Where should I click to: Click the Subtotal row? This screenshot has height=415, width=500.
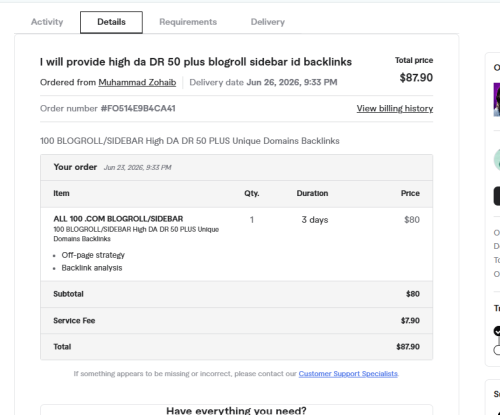(237, 294)
